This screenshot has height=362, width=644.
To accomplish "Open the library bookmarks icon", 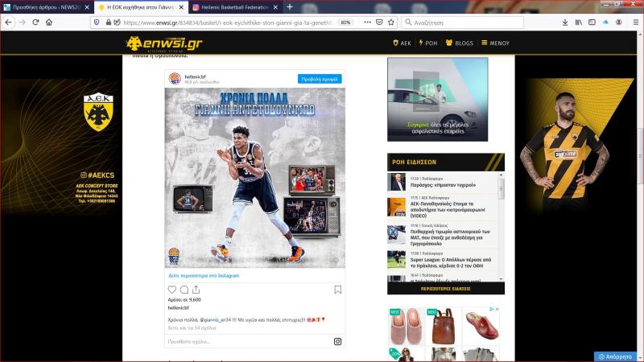I will coord(578,23).
